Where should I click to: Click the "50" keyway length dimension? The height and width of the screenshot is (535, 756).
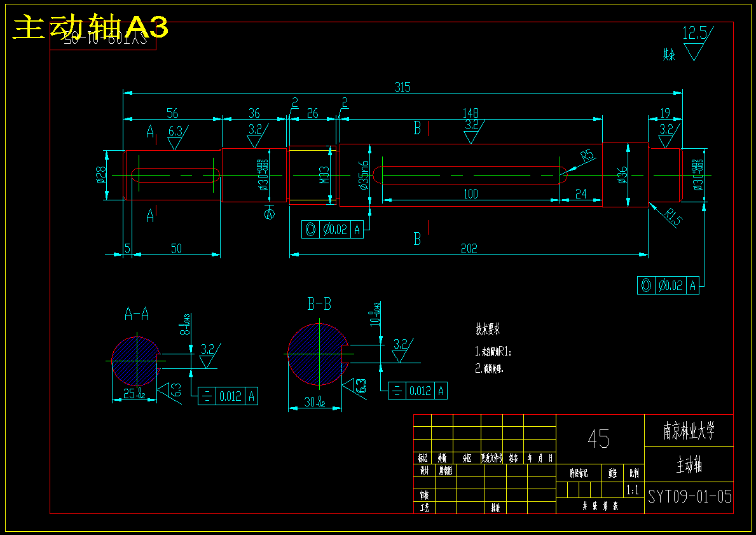point(177,249)
